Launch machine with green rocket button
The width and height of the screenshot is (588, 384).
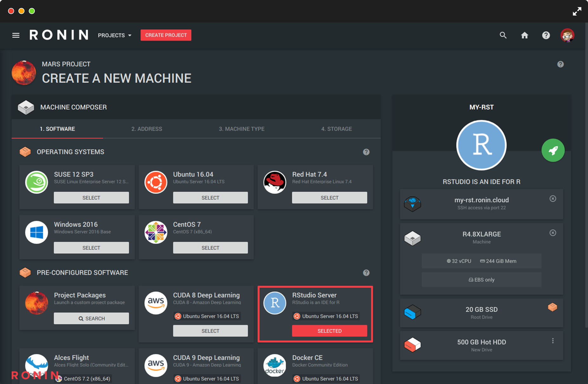[553, 150]
